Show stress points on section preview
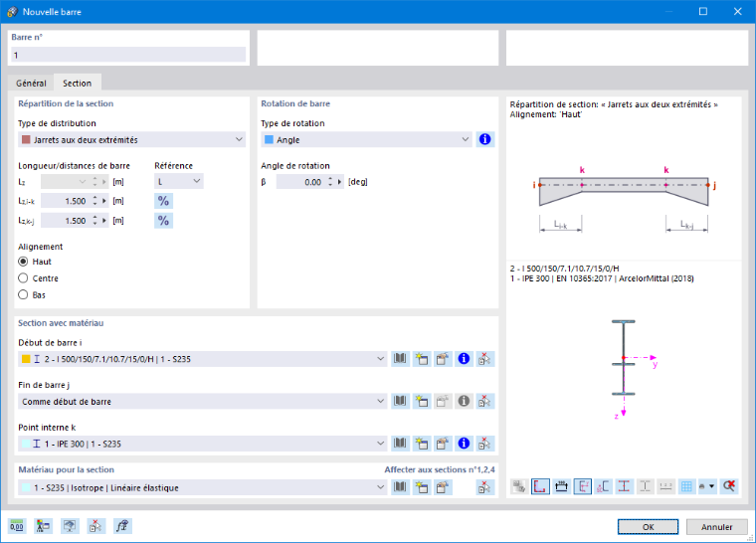This screenshot has height=543, width=756. click(x=624, y=486)
